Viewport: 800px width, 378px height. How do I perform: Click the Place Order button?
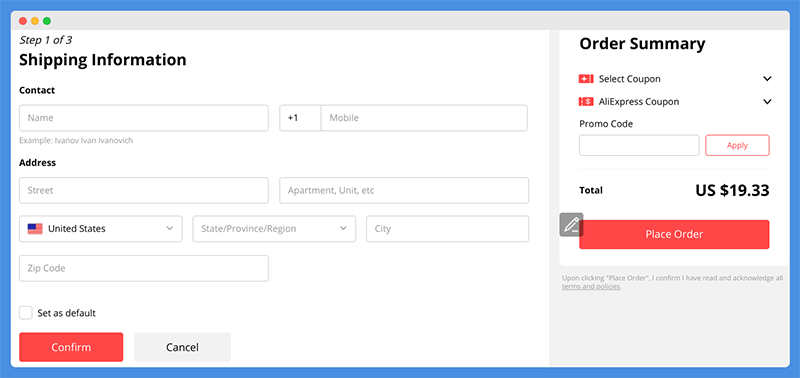674,235
